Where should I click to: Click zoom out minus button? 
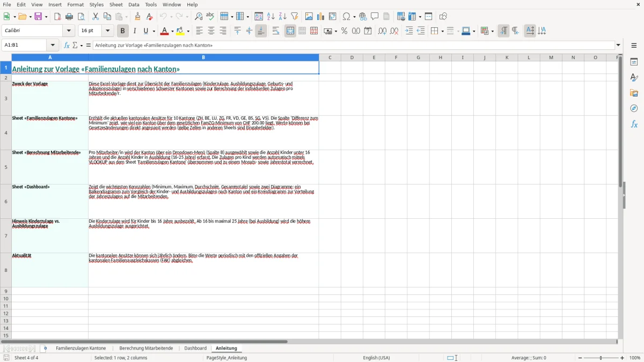(x=579, y=358)
